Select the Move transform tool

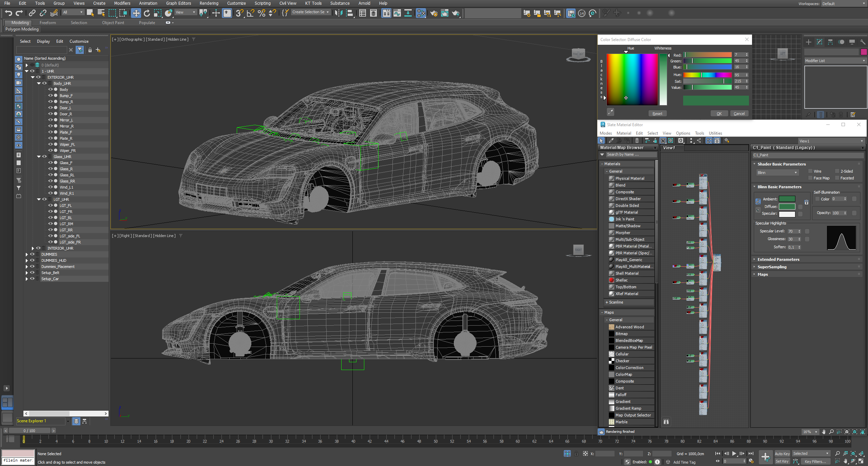pyautogui.click(x=136, y=13)
